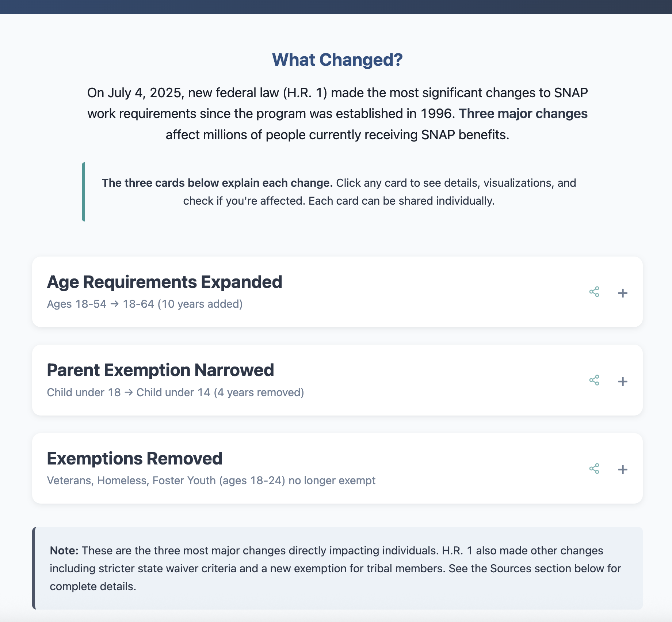The width and height of the screenshot is (672, 622).
Task: Click the Parent Exemption Narrowed title
Action: click(160, 370)
